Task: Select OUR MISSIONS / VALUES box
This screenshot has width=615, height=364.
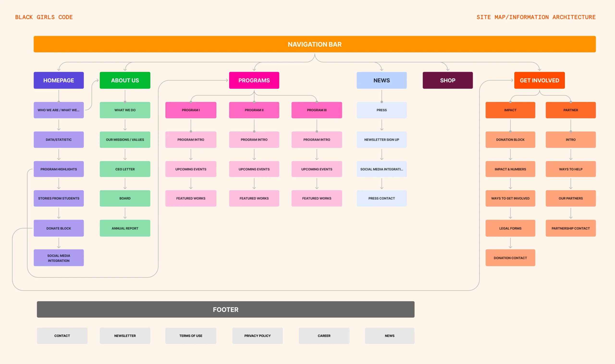Action: click(125, 140)
